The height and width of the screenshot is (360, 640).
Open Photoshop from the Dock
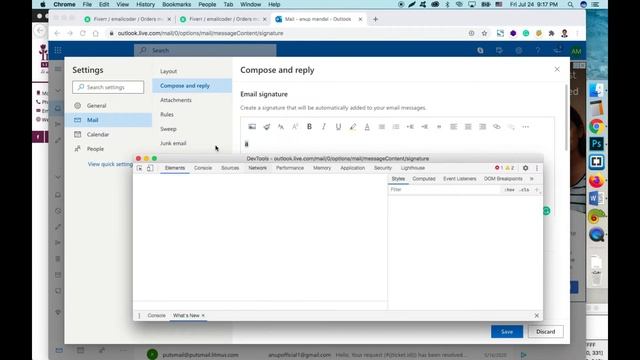pos(596,144)
